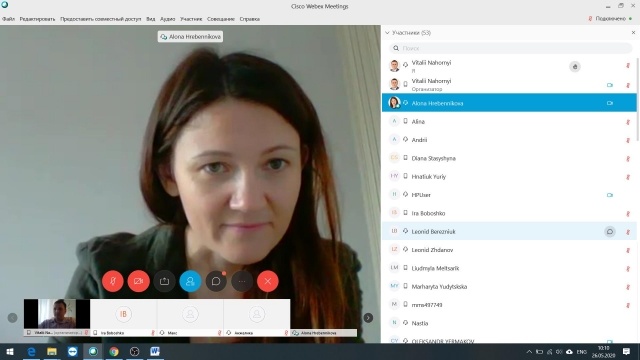
Task: Open File Explorer from taskbar
Action: pyautogui.click(x=52, y=351)
